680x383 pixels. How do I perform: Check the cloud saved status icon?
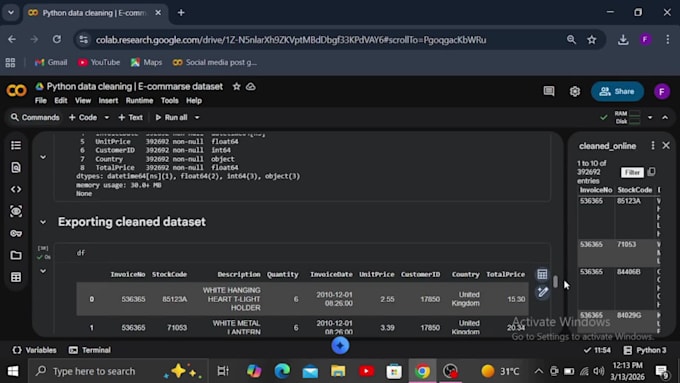tap(251, 87)
